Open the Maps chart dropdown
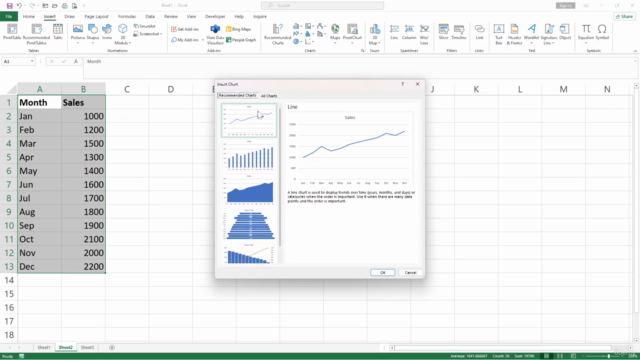Screen dimensions: 640x360 coord(335,43)
